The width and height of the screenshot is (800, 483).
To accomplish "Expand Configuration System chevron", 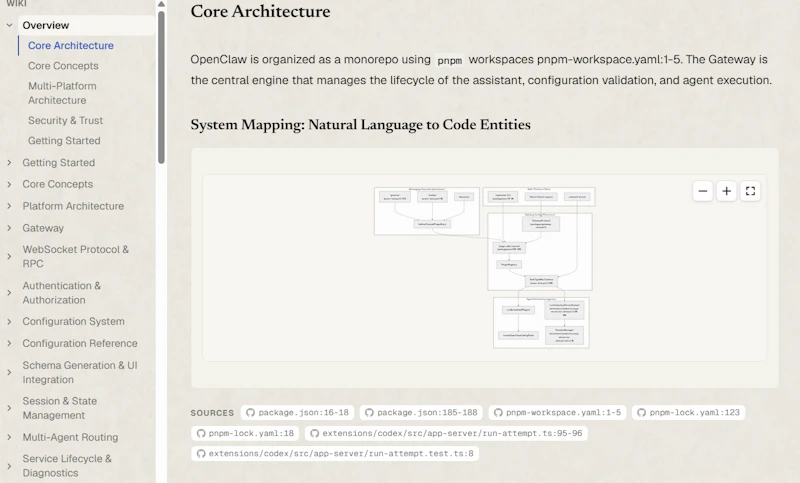I will click(9, 321).
